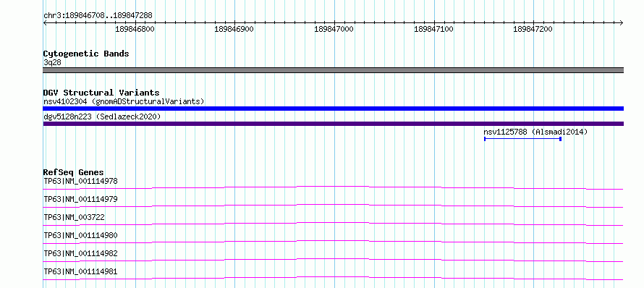Click the right arrowhead of the ruler
The image size is (644, 288).
click(x=622, y=23)
